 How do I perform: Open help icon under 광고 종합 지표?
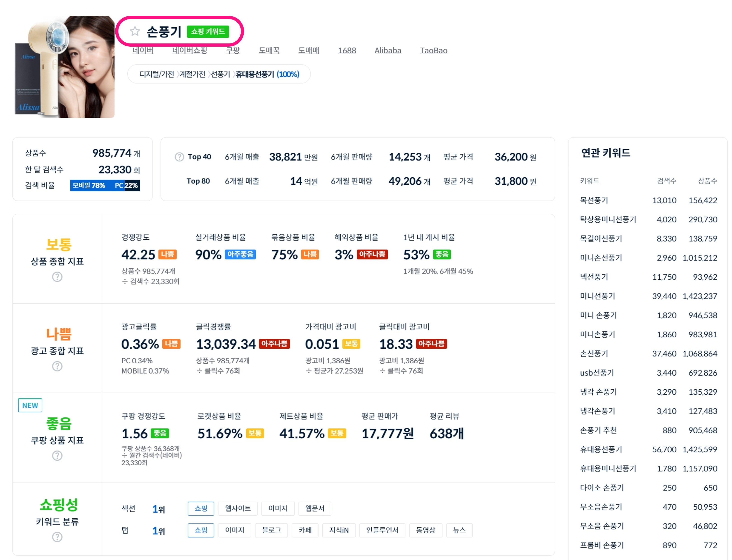(x=57, y=366)
